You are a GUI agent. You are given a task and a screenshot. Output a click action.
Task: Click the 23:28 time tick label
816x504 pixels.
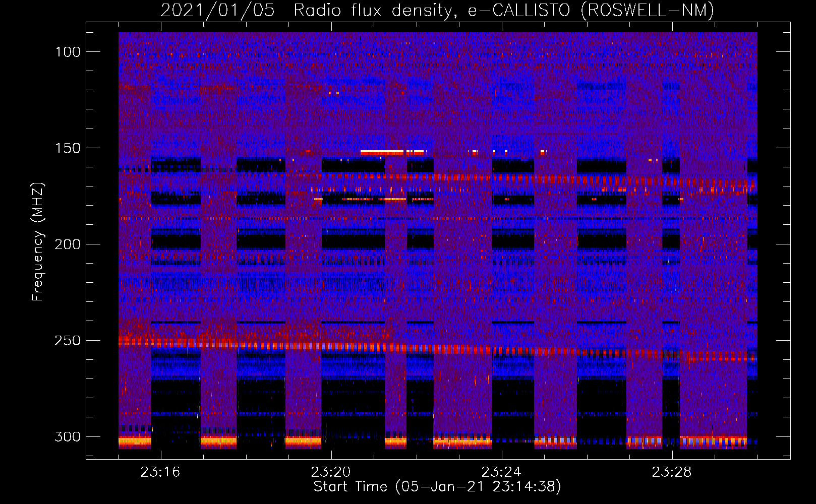click(672, 472)
